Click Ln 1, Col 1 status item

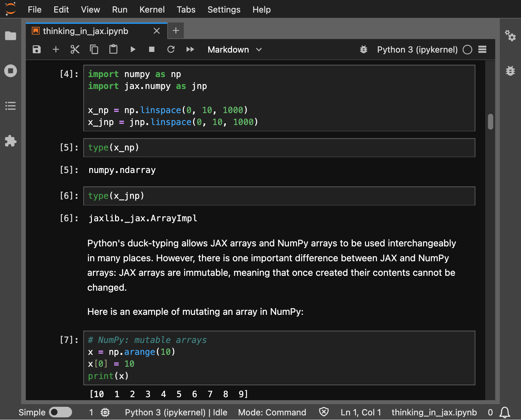coord(361,412)
